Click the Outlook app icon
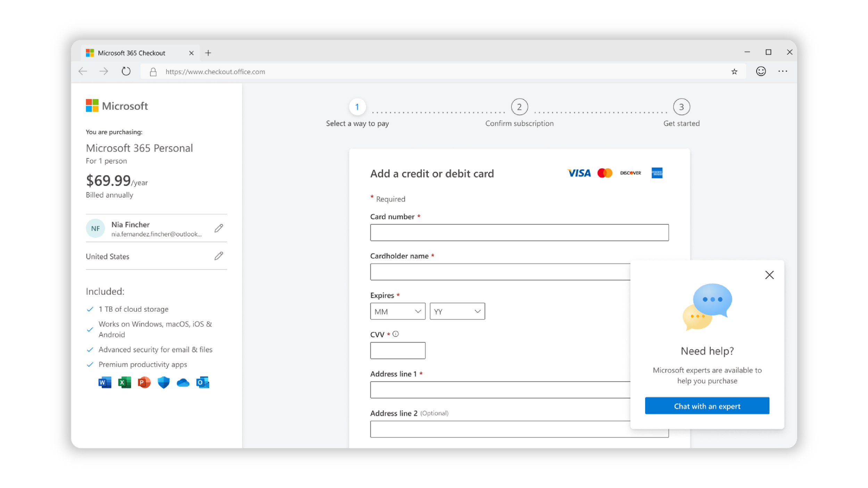Image resolution: width=868 pixels, height=488 pixels. pyautogui.click(x=203, y=382)
